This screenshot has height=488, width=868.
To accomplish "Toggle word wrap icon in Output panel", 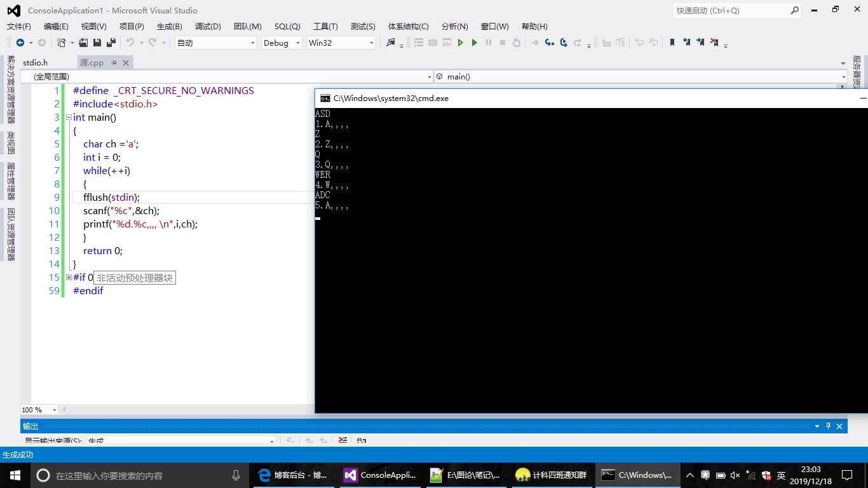I will [x=362, y=440].
